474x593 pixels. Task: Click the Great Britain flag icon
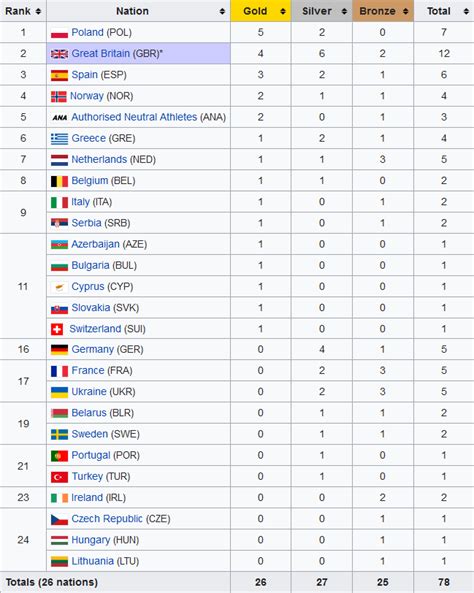(59, 54)
